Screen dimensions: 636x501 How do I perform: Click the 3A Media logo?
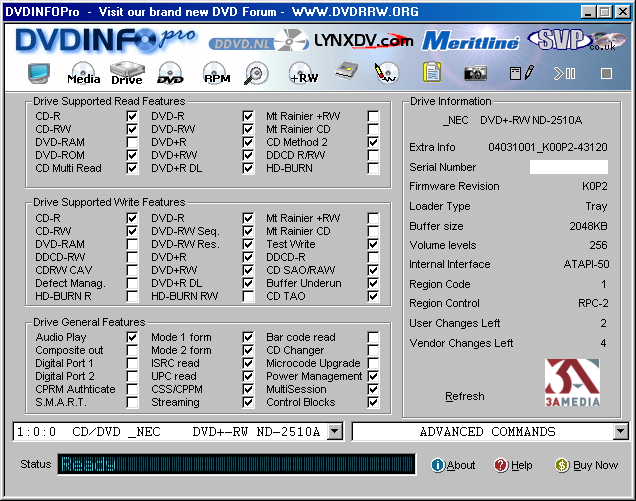[x=572, y=383]
